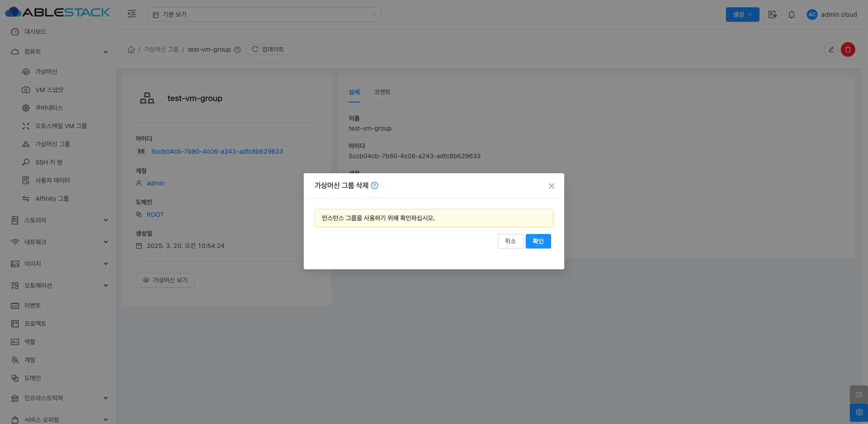
Task: Open the 생성 create dropdown button
Action: pos(742,15)
